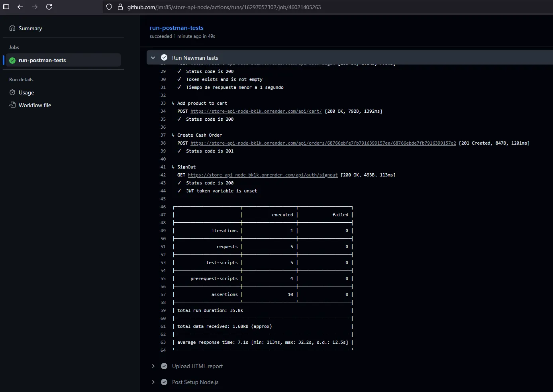Click the browser back arrow
Image resolution: width=553 pixels, height=392 pixels.
coord(20,7)
